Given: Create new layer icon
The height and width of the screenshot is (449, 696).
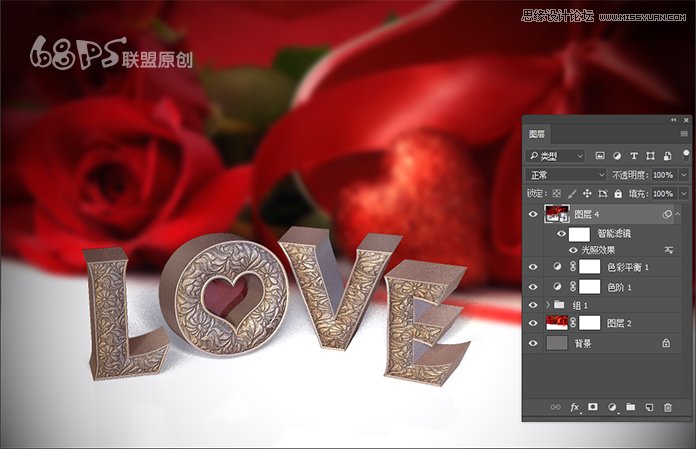Looking at the screenshot, I should coord(649,407).
